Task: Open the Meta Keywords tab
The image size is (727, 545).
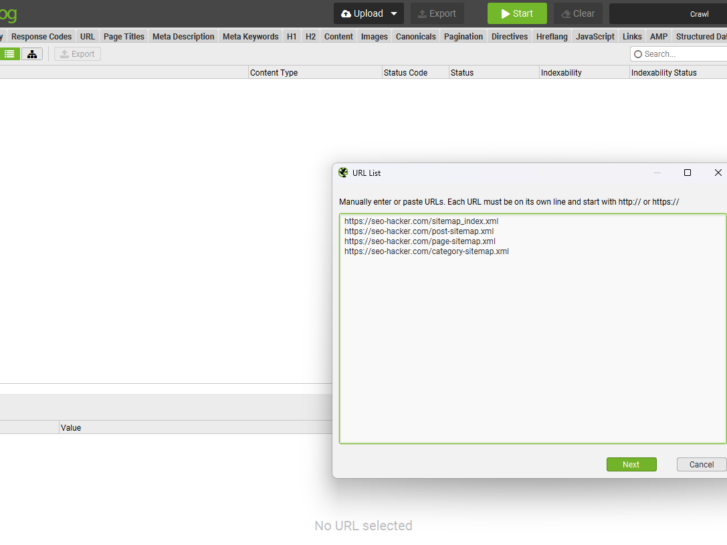Action: (x=250, y=36)
